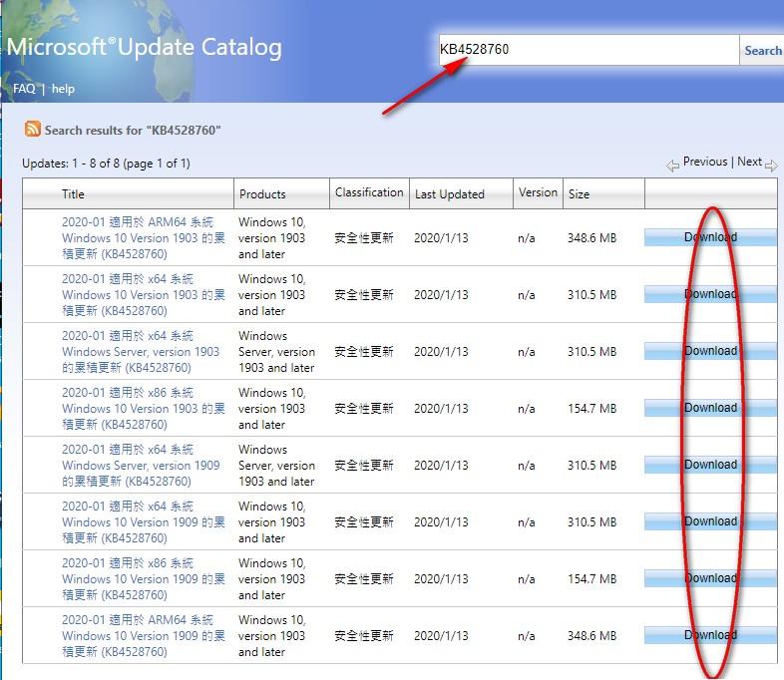Select the 348.6 MB size in the ARM64 Version 1903 row
The height and width of the screenshot is (680, 784).
(592, 238)
